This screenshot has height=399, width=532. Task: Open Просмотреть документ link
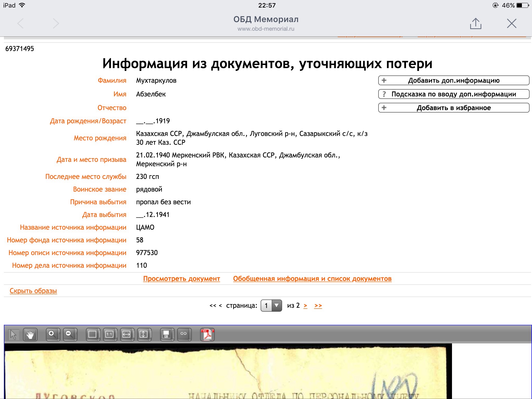click(x=182, y=279)
